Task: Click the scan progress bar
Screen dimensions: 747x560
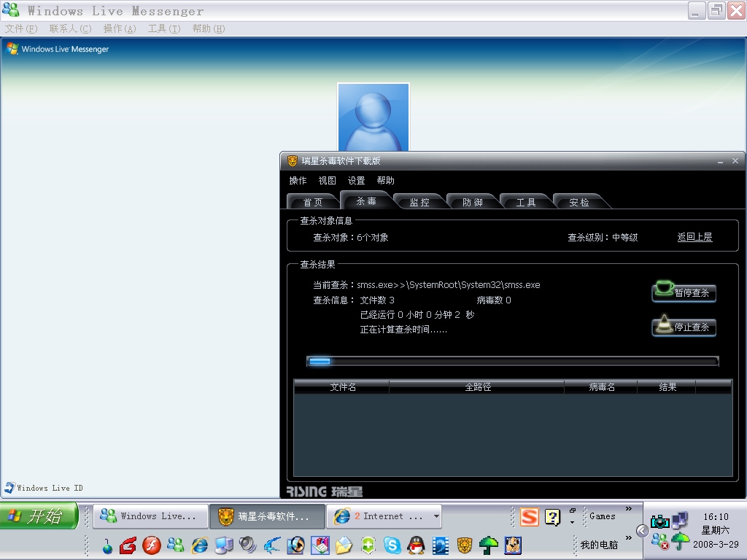Action: pos(513,362)
